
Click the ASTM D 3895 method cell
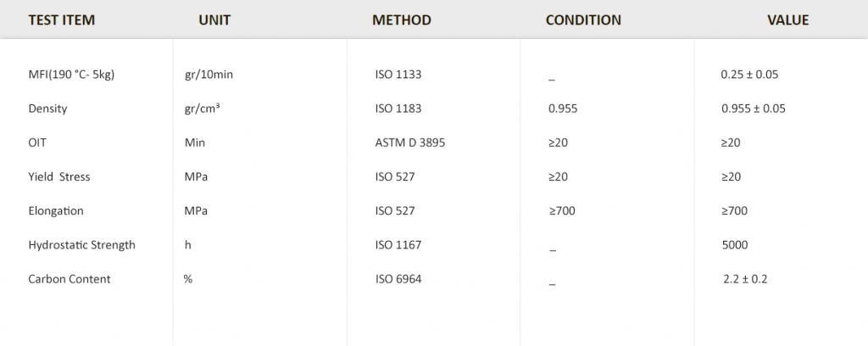(x=410, y=142)
